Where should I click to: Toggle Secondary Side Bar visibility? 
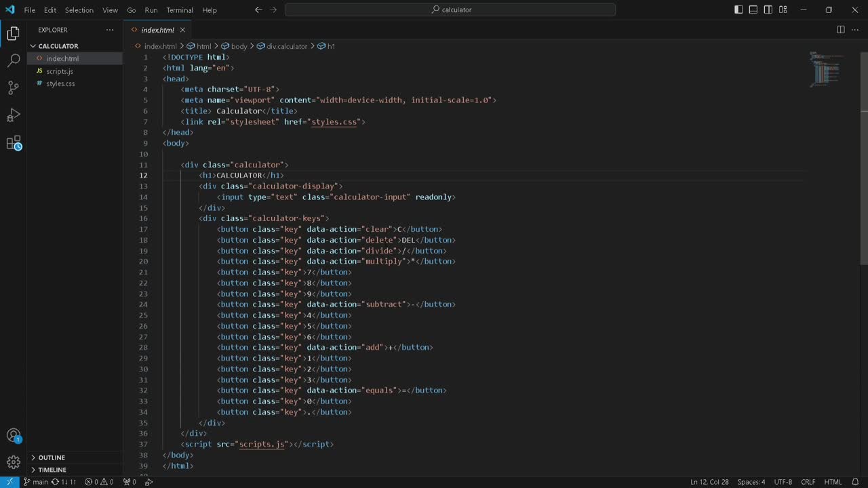click(x=768, y=9)
